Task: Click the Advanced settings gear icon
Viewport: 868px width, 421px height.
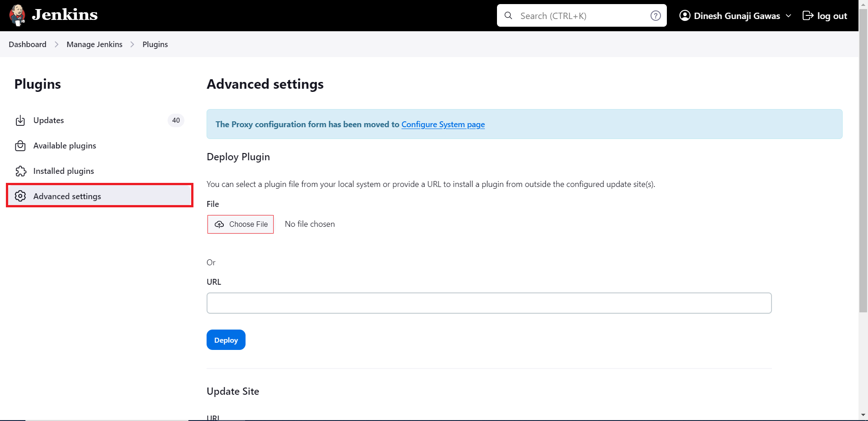Action: [20, 196]
